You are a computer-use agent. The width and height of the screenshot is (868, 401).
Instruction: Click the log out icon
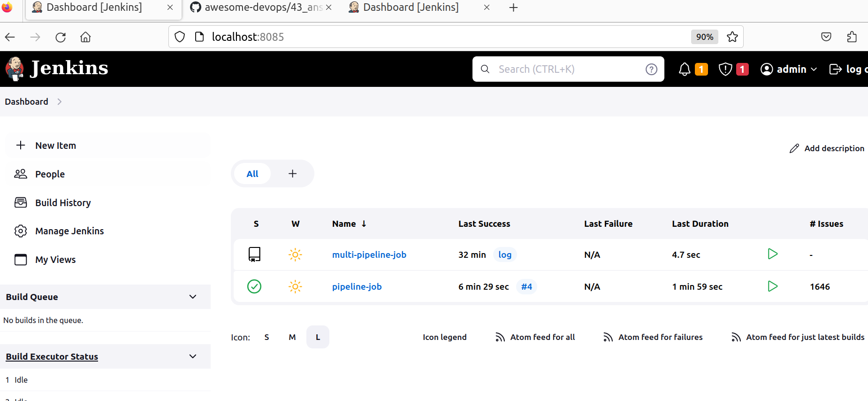pos(836,69)
